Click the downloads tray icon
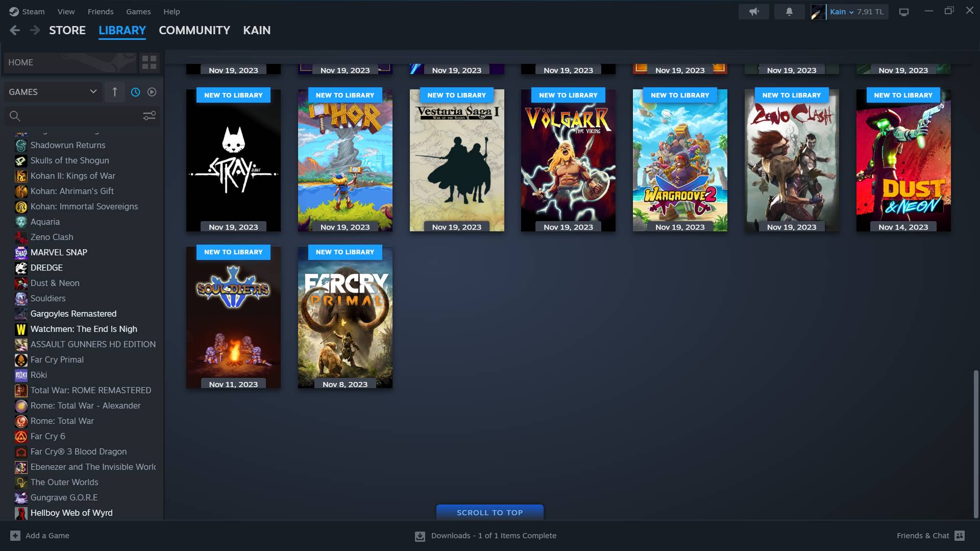This screenshot has width=980, height=551. [x=420, y=536]
